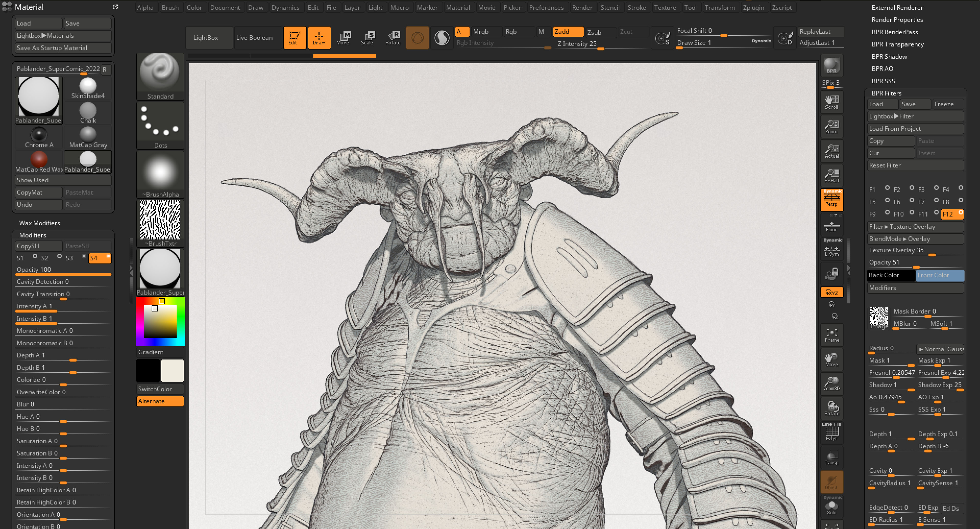980x529 pixels.
Task: Select BPR filter slot F5
Action: (x=879, y=202)
